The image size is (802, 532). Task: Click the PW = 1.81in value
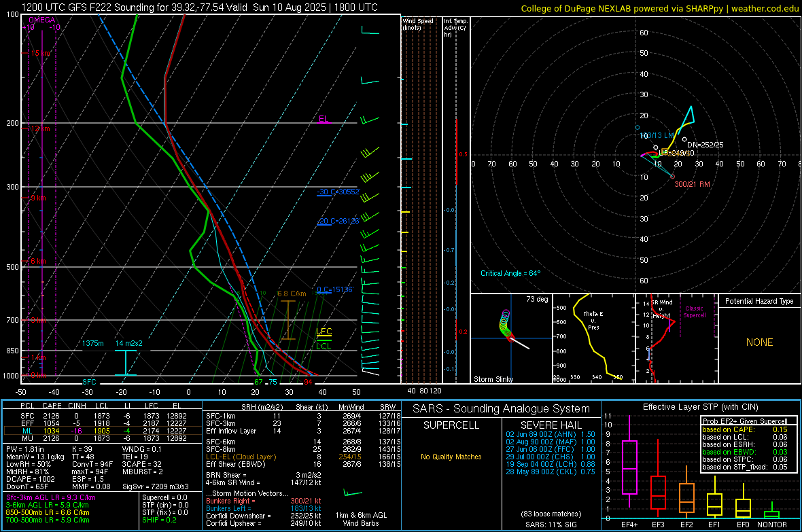pyautogui.click(x=25, y=449)
